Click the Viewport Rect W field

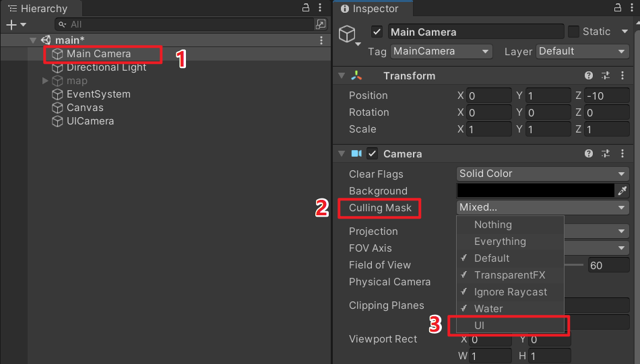click(490, 356)
